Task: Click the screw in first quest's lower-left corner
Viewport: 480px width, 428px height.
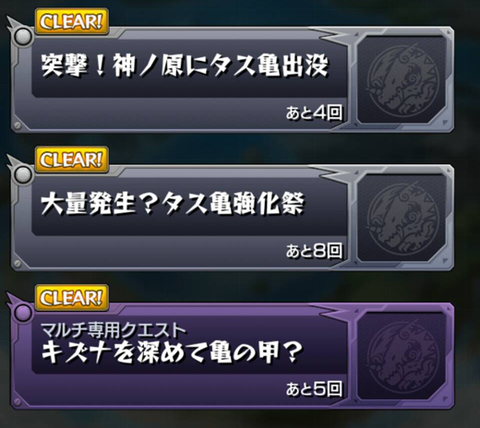Action: click(x=17, y=125)
